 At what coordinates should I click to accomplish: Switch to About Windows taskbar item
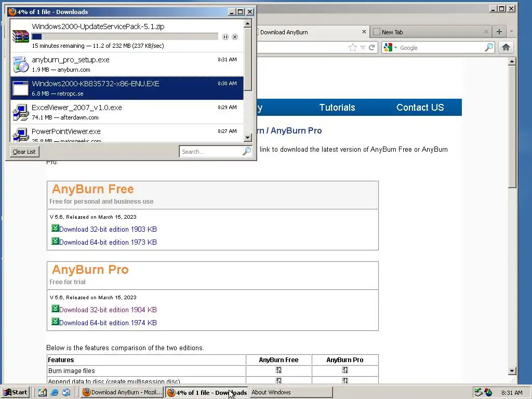click(291, 393)
